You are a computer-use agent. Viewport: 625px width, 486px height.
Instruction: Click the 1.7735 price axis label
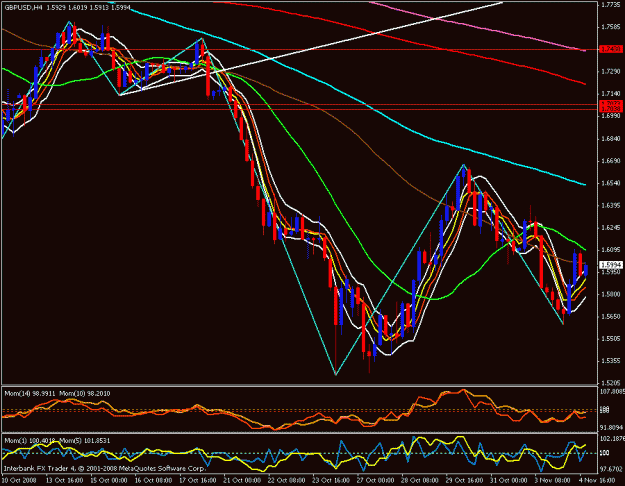coord(611,5)
